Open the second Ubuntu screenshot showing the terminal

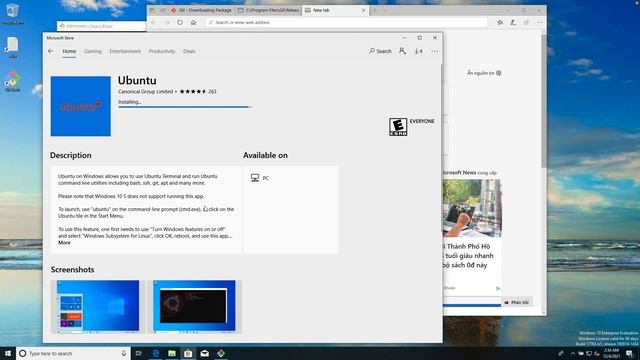194,306
